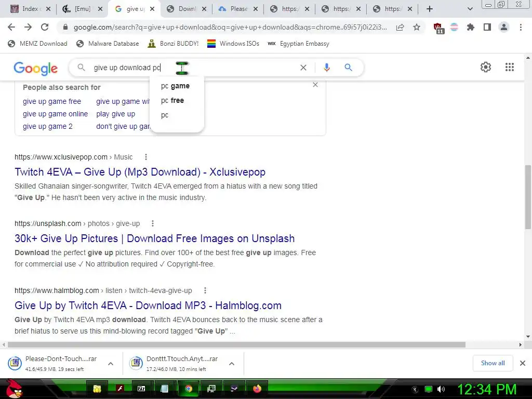Share this page via address bar icon

coord(400,27)
